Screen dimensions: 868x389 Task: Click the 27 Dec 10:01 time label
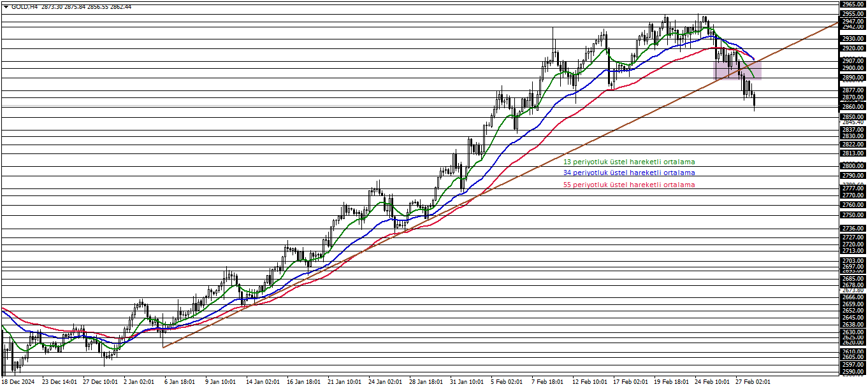point(100,381)
